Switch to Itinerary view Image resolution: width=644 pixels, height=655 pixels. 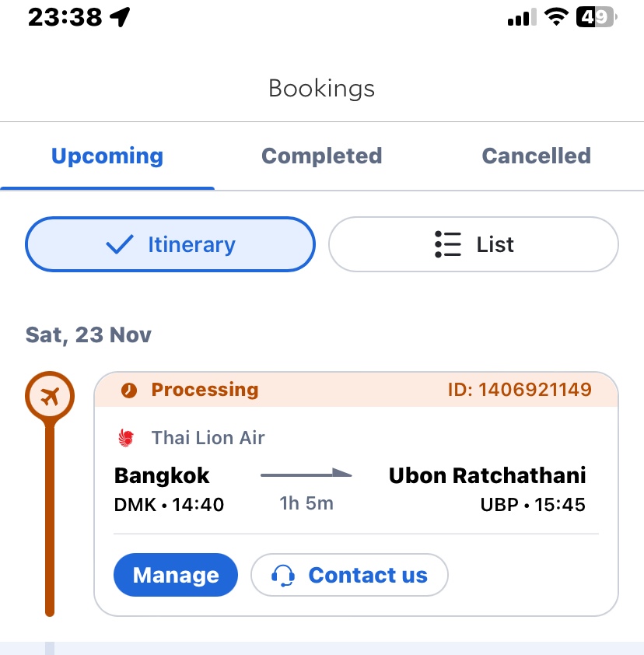click(170, 244)
